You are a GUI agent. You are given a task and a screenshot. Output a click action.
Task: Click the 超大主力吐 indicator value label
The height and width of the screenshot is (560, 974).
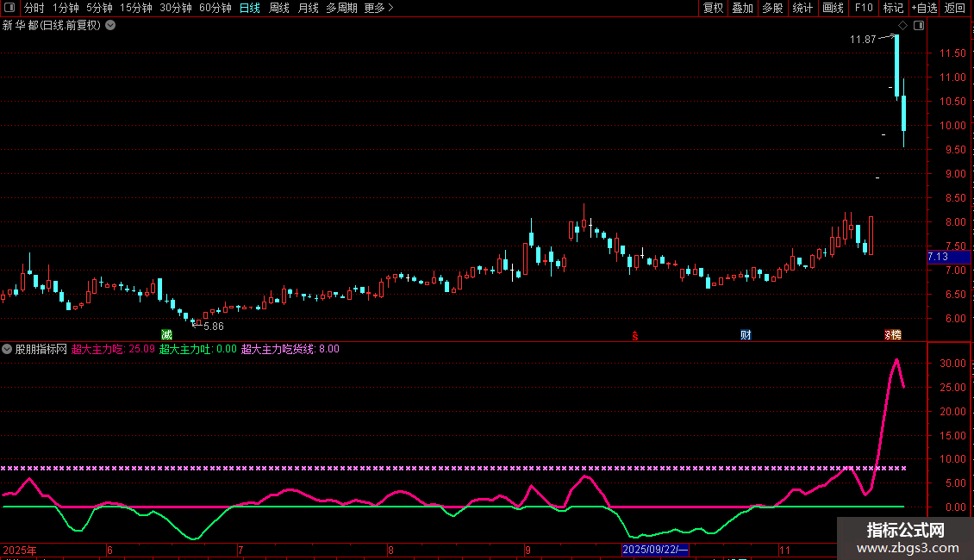198,349
